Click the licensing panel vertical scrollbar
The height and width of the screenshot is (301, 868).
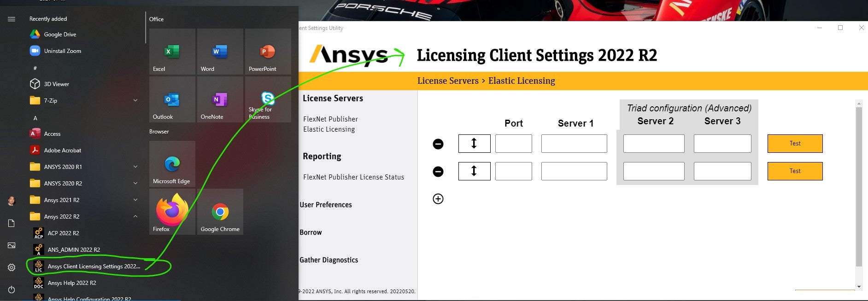point(859,187)
